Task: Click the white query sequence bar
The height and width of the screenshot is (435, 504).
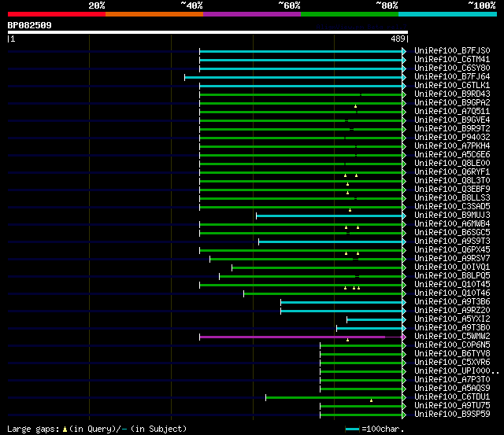Action: pyautogui.click(x=208, y=32)
